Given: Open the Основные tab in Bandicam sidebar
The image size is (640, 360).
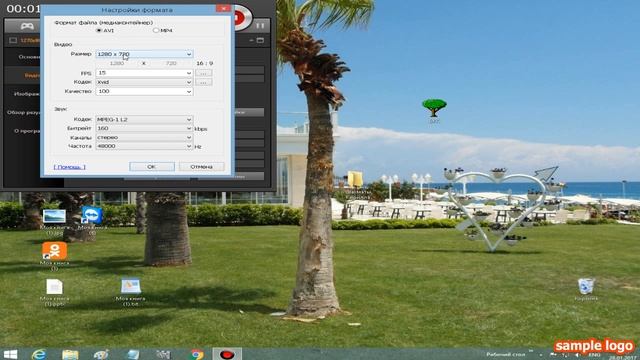Looking at the screenshot, I should pos(29,57).
